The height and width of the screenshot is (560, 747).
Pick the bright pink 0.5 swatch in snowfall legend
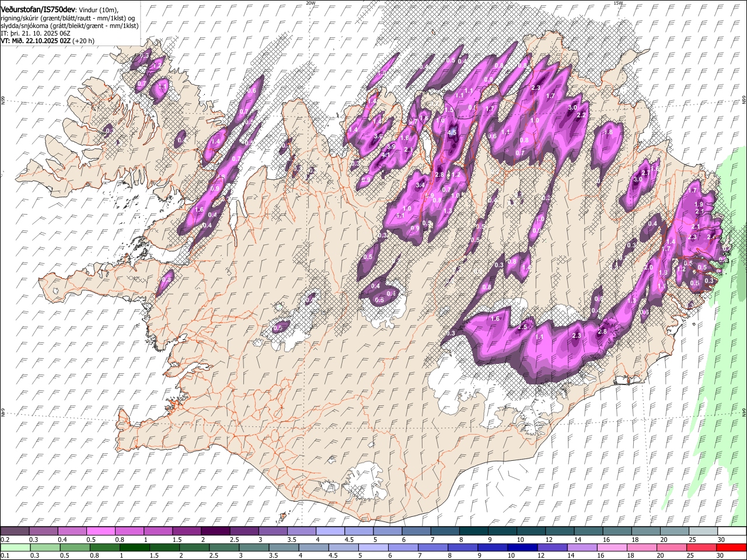[100, 531]
